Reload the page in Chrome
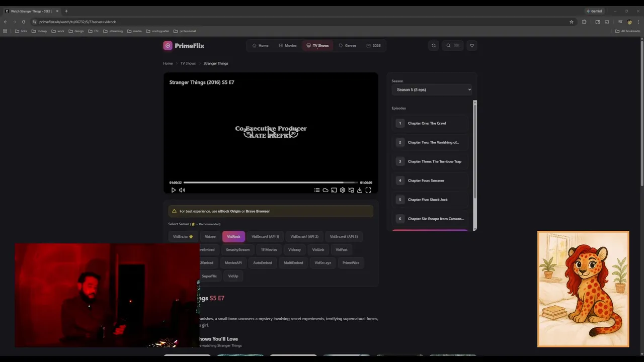Image resolution: width=644 pixels, height=362 pixels. (x=23, y=22)
